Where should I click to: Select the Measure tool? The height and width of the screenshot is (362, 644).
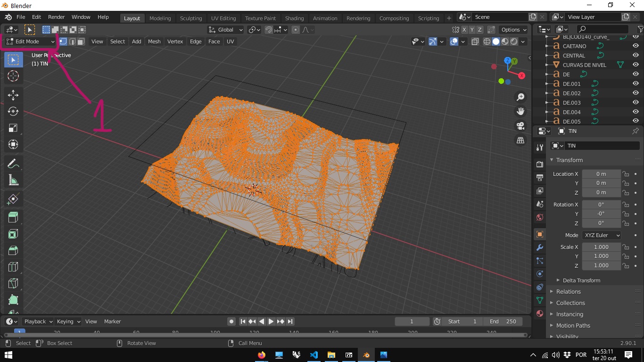[x=13, y=180]
